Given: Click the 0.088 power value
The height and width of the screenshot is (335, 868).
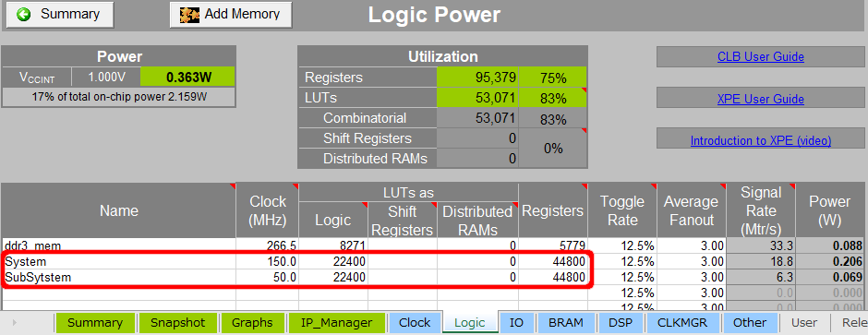Looking at the screenshot, I should point(830,246).
